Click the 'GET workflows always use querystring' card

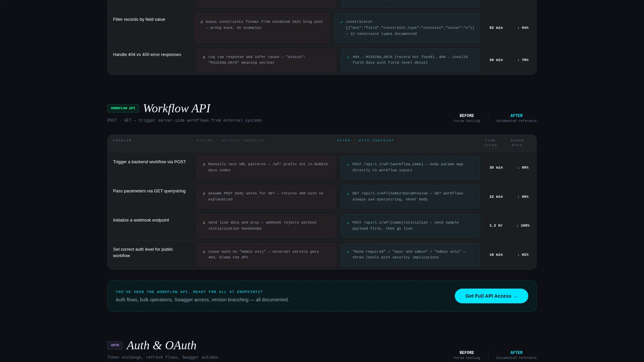pos(410,197)
